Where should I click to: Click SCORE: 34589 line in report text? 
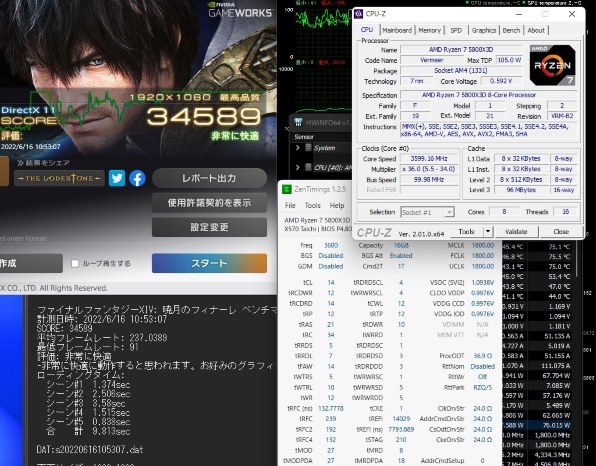pos(64,328)
